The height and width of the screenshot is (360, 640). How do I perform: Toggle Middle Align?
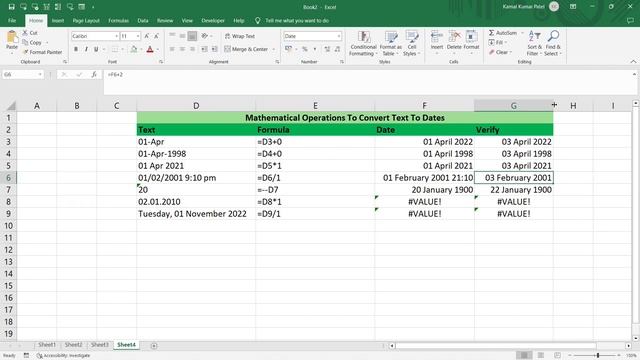(182, 36)
